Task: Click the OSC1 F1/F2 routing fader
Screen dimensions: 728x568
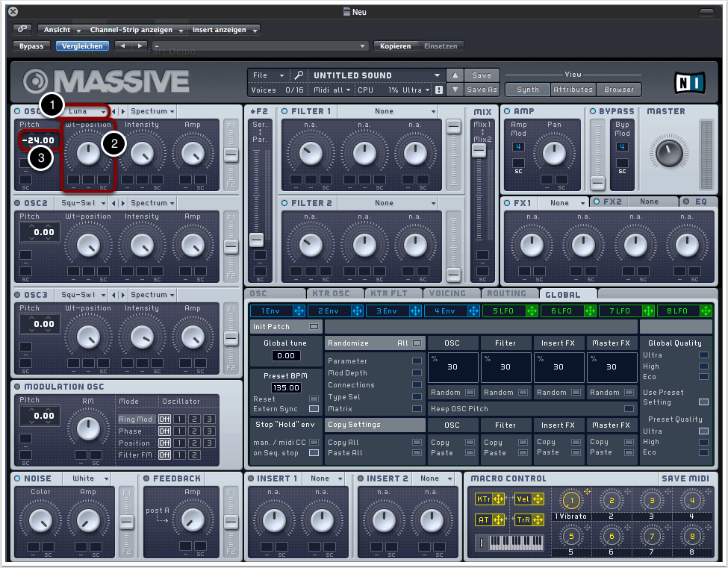Action: pos(231,155)
